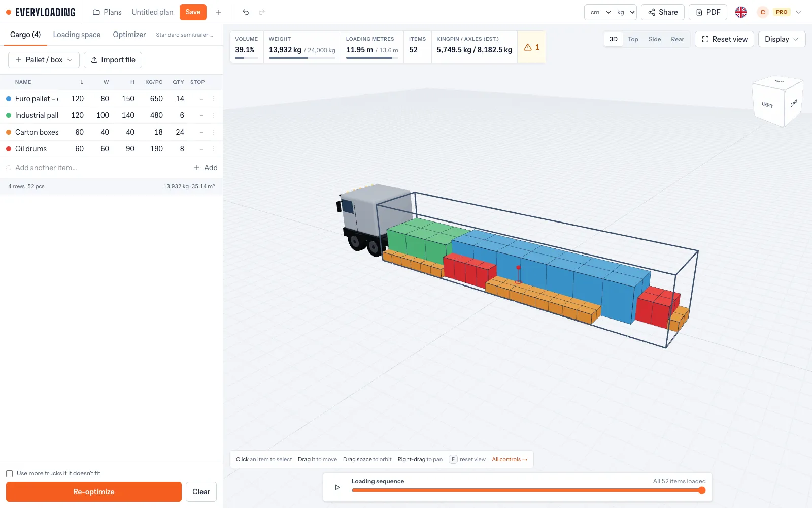The width and height of the screenshot is (812, 508).
Task: Expand the Pallet / box dropdown
Action: (44, 60)
